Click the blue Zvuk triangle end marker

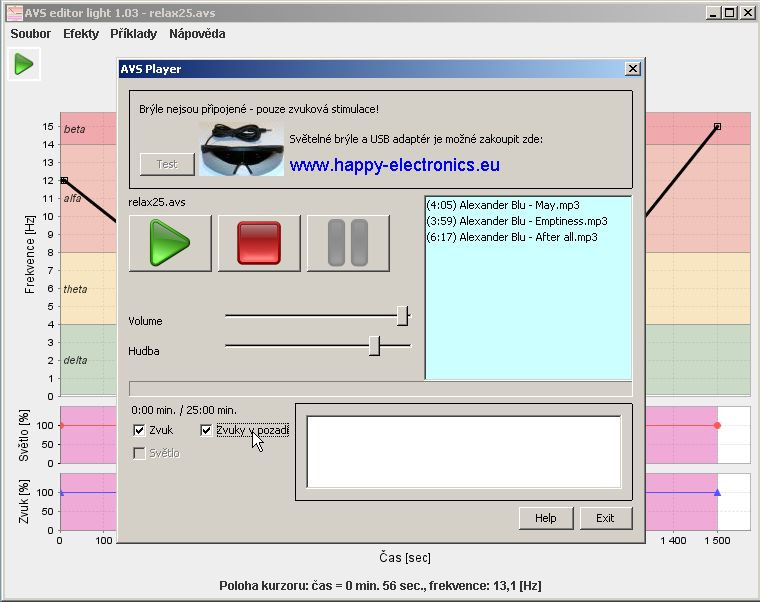point(717,492)
